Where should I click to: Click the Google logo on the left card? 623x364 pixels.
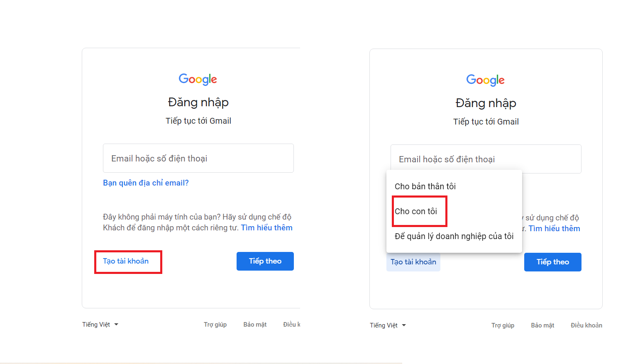click(x=198, y=79)
